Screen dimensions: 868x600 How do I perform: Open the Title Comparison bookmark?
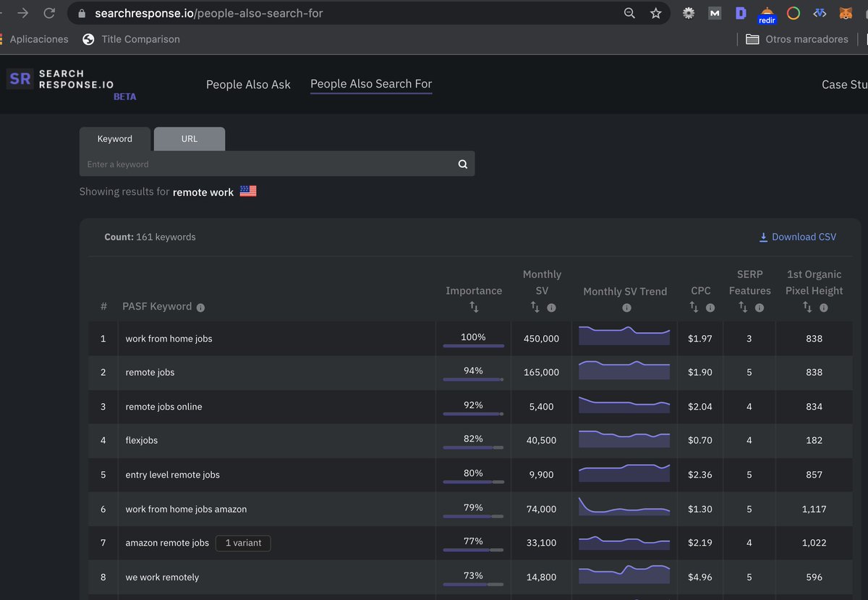(x=132, y=39)
